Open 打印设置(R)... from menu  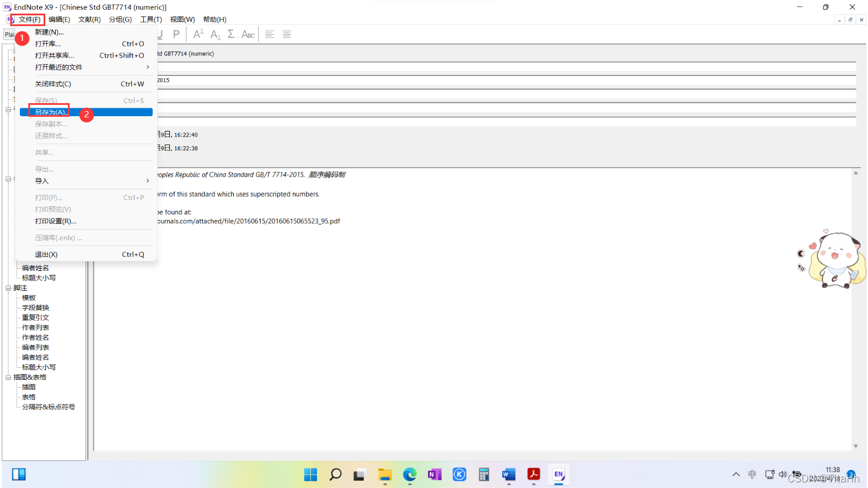coord(86,221)
